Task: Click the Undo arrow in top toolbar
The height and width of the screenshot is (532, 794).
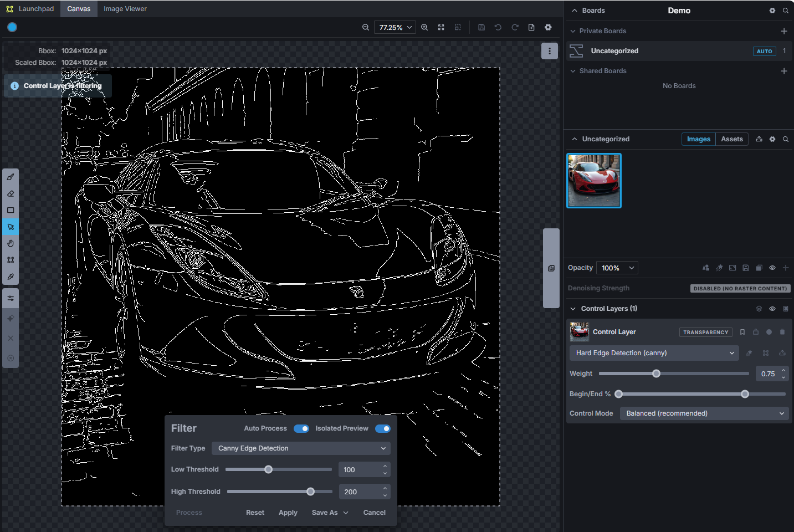Action: pyautogui.click(x=498, y=27)
